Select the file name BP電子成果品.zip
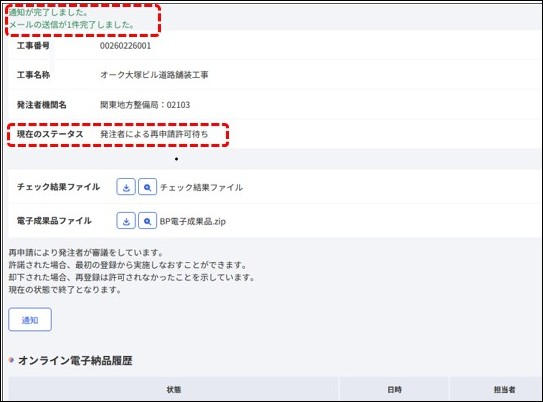 (193, 221)
